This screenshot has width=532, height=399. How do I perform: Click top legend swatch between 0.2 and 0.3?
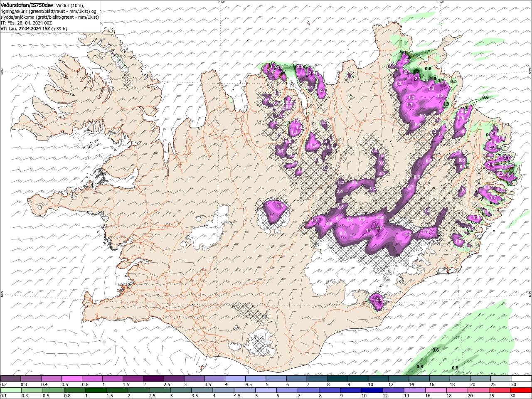[x=10, y=379]
